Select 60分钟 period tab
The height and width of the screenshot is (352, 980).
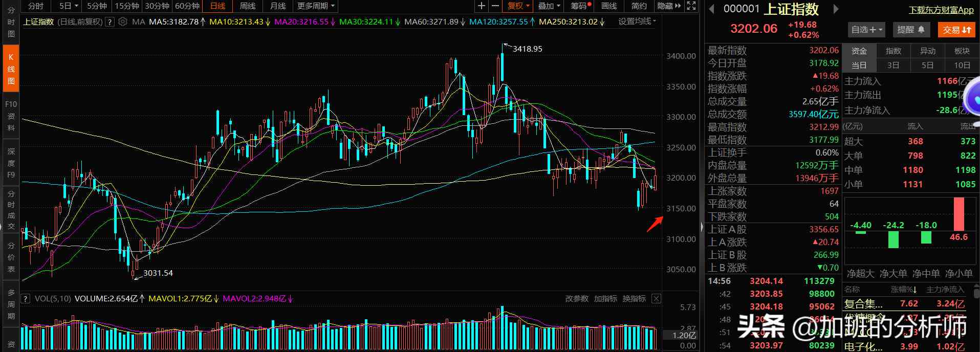(x=187, y=6)
